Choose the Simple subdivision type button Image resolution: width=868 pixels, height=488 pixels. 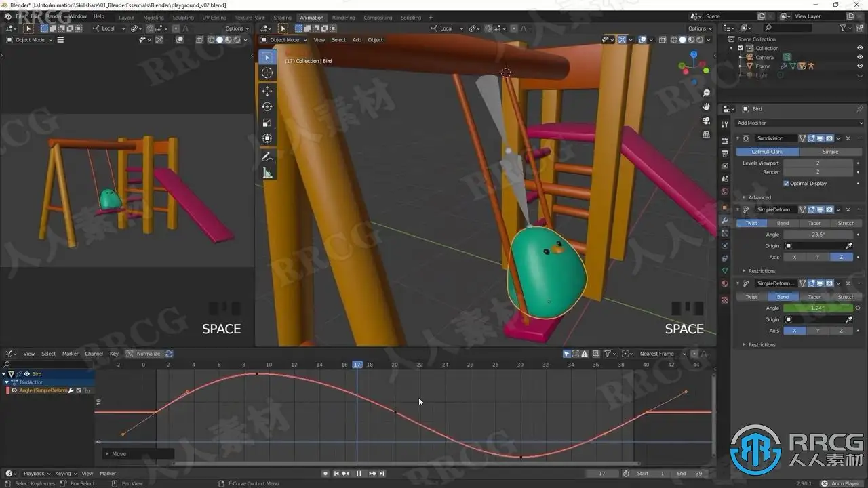pyautogui.click(x=830, y=152)
